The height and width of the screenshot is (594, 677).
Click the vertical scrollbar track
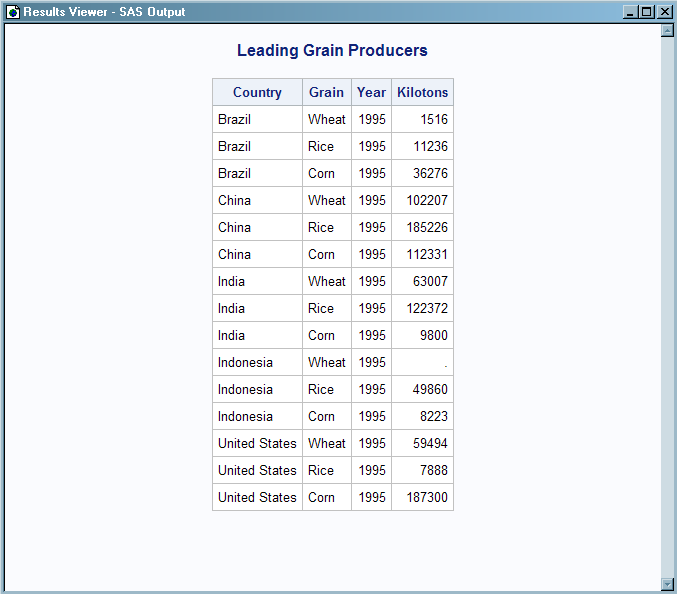(x=667, y=300)
